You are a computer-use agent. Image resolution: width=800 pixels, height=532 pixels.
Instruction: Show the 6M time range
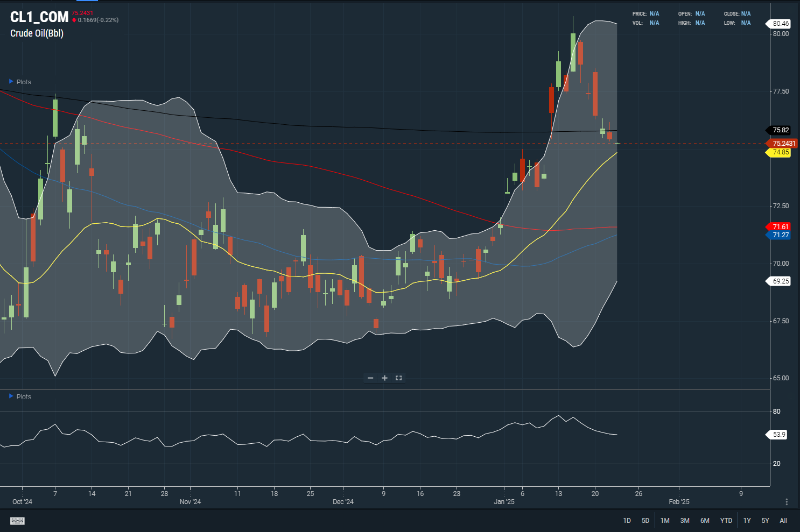[x=705, y=521]
